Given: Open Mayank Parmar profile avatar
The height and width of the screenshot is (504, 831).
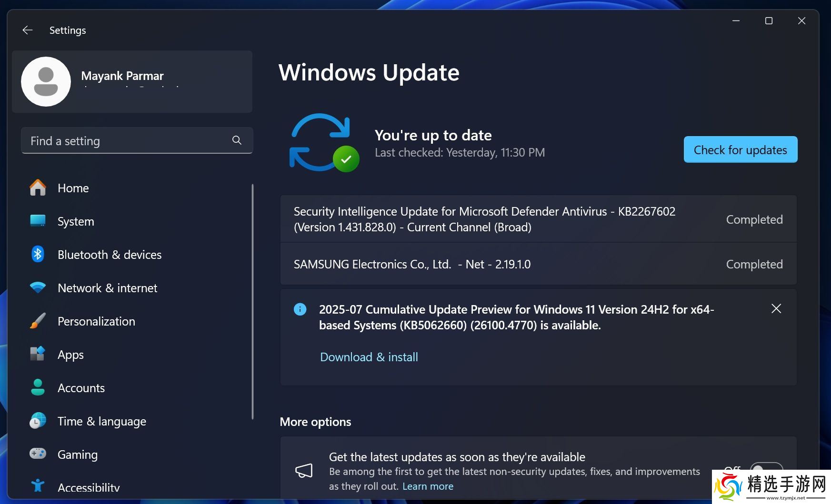Looking at the screenshot, I should (46, 82).
